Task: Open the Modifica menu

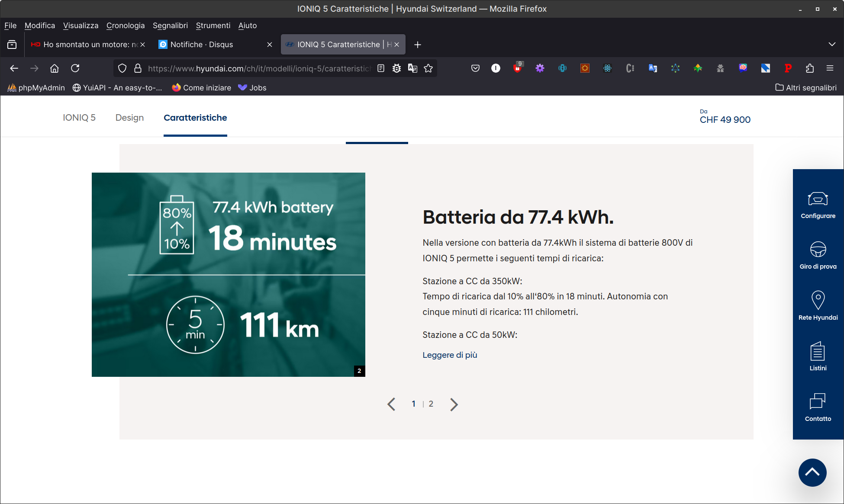Action: tap(40, 26)
